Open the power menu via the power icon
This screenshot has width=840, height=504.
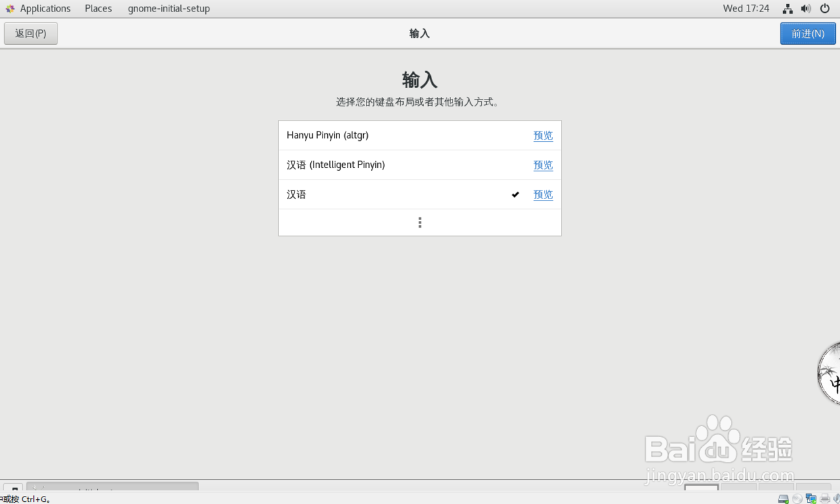coord(824,8)
